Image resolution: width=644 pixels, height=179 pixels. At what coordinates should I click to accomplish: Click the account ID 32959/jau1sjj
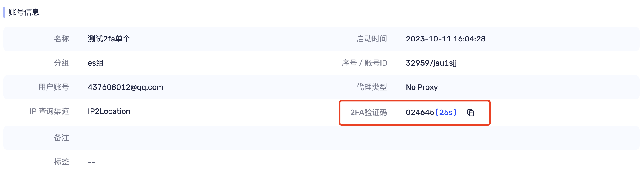coord(431,63)
